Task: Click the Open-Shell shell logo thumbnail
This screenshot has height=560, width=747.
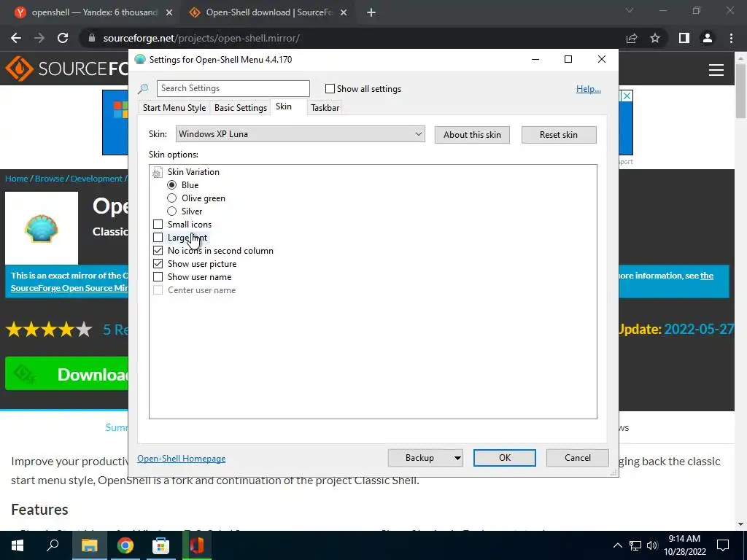Action: [42, 228]
